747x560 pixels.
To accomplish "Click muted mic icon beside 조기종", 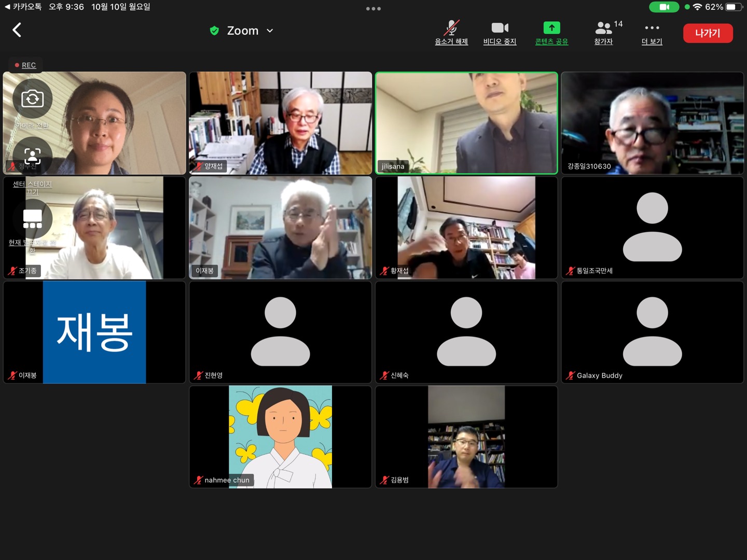I will (12, 271).
